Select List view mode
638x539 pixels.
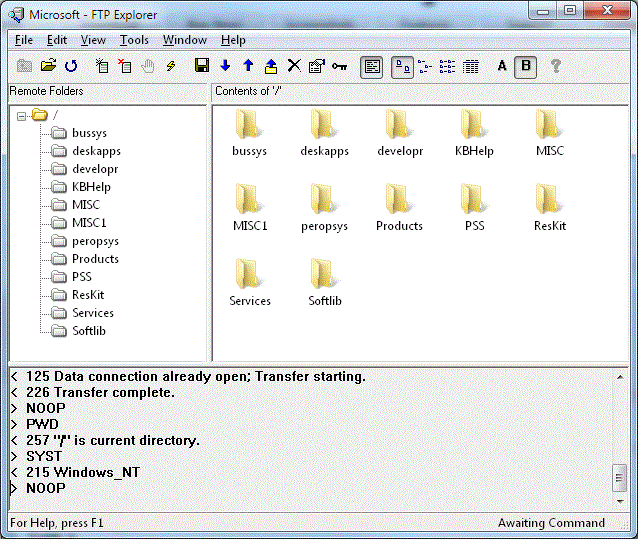(447, 66)
